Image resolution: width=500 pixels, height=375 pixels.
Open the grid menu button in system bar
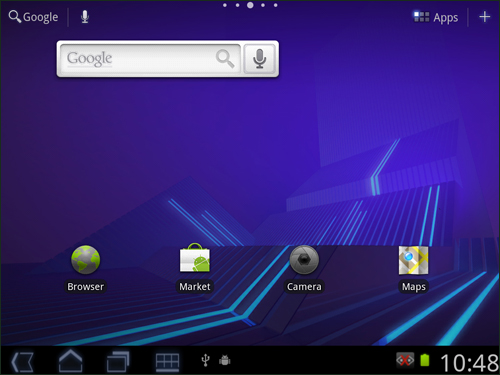[167, 362]
